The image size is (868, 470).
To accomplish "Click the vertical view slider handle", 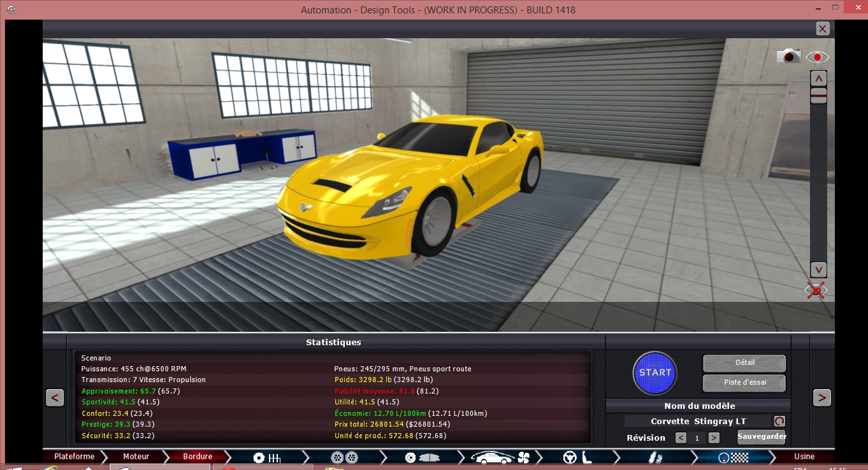I will (x=818, y=96).
